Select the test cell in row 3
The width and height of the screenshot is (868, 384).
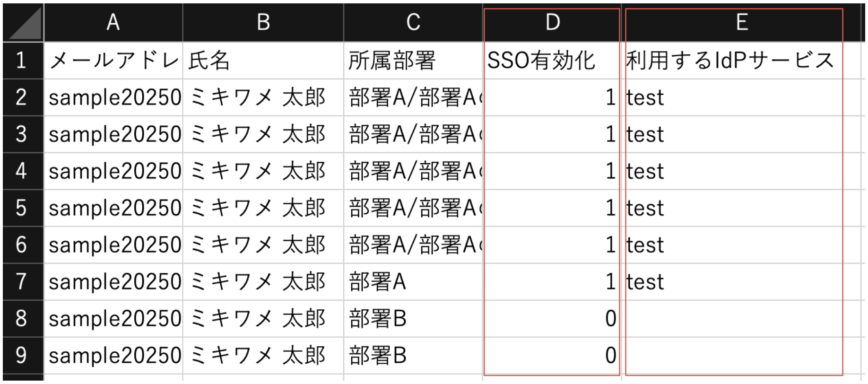741,134
